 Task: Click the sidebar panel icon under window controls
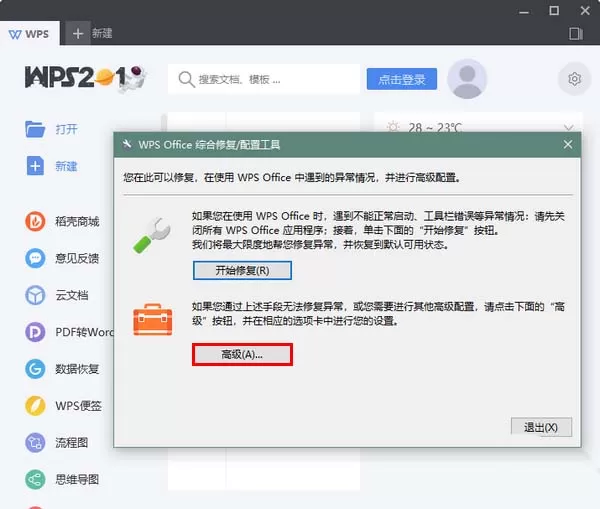pos(576,34)
